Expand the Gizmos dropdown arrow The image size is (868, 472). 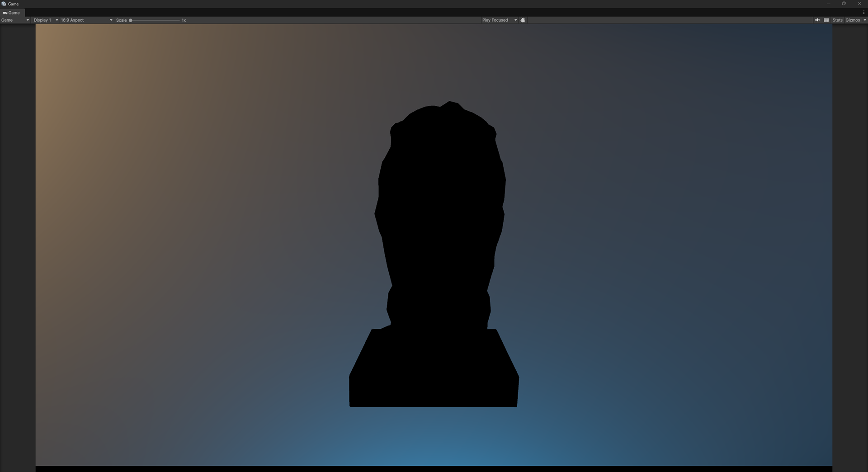tap(865, 20)
